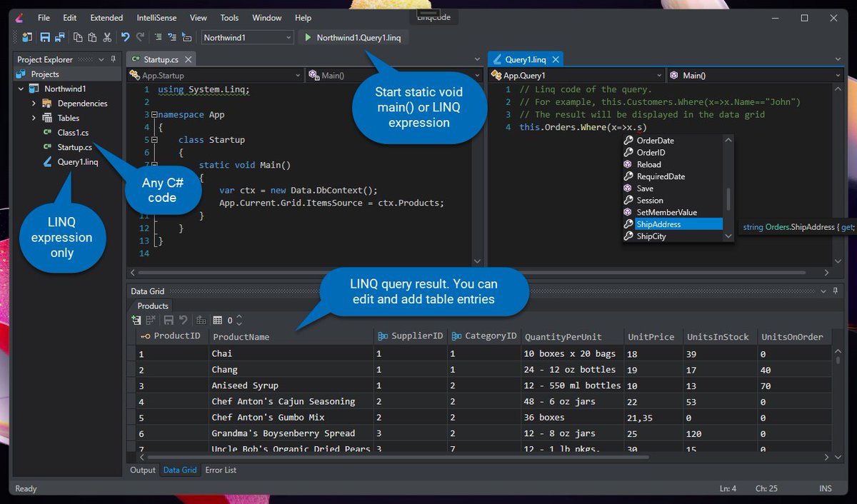857x504 pixels.
Task: Open the IntelliSense menu
Action: point(156,17)
